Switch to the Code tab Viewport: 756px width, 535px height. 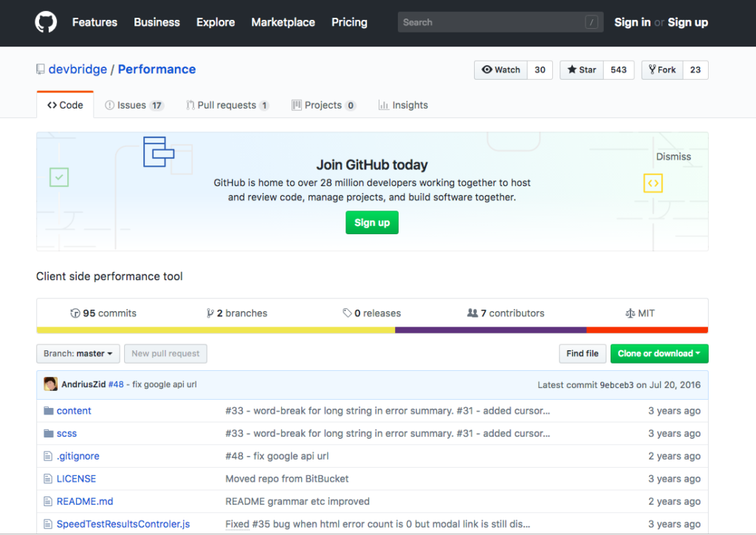point(65,105)
